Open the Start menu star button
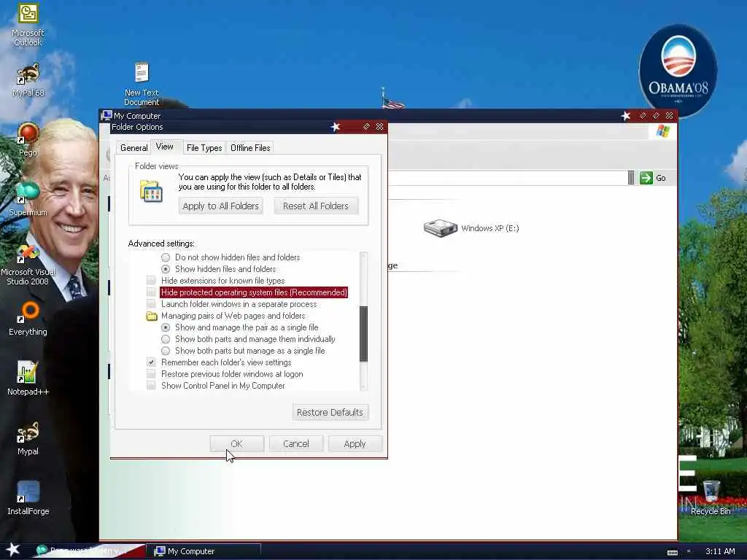Image resolution: width=747 pixels, height=560 pixels. tap(13, 550)
